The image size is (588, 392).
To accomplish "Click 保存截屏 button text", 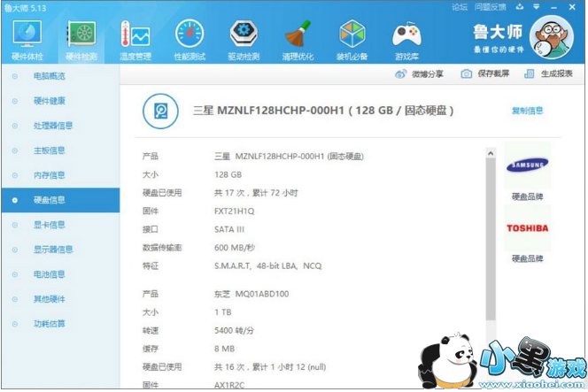I will tap(493, 73).
